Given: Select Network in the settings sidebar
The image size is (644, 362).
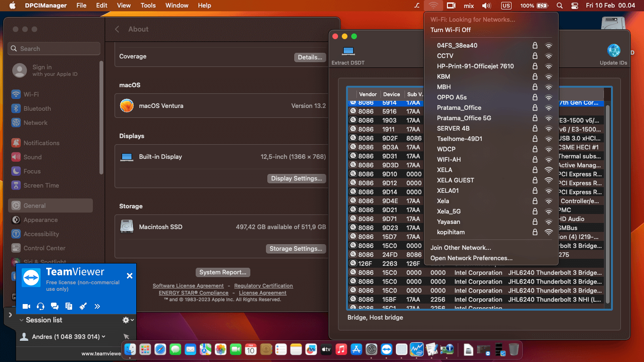Looking at the screenshot, I should (51, 123).
